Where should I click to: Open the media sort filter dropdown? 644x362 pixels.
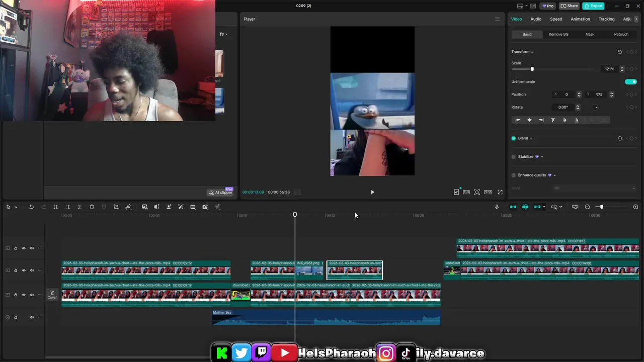(x=223, y=34)
